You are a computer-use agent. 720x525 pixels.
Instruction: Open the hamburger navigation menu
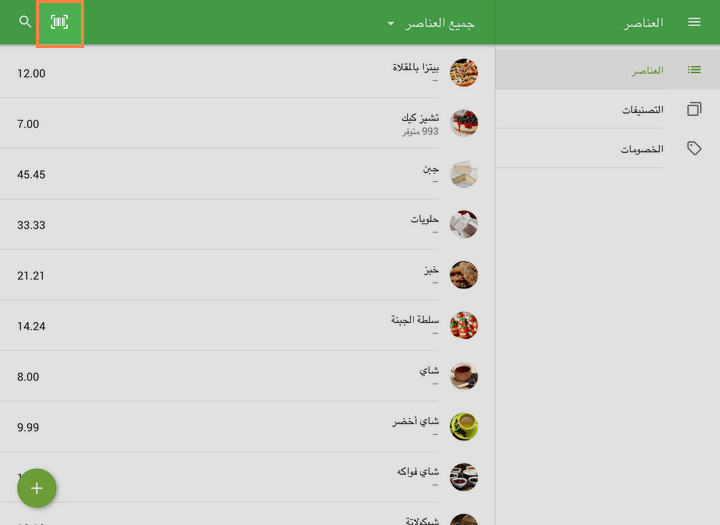[x=694, y=22]
